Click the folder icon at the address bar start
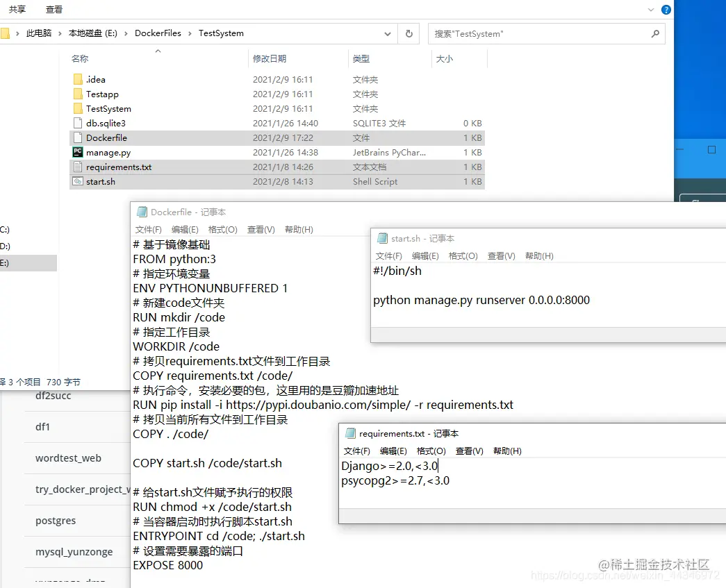726x588 pixels. [5, 34]
